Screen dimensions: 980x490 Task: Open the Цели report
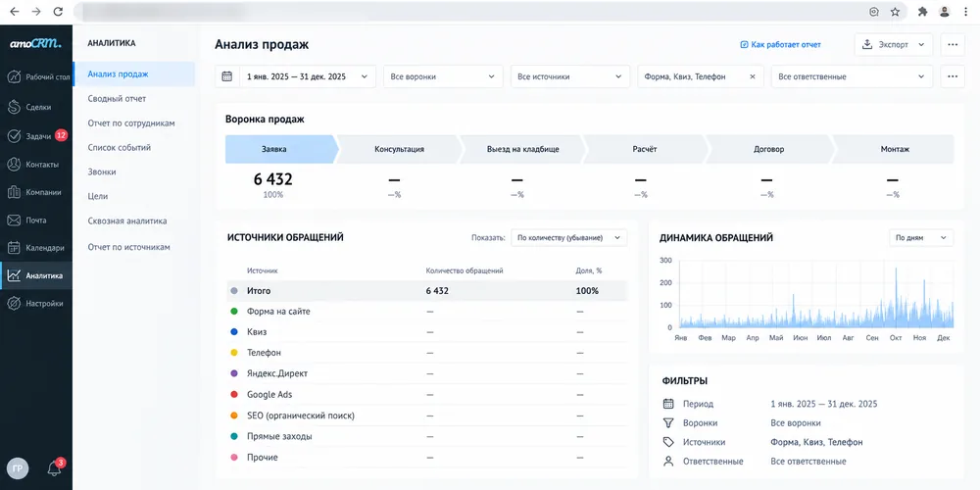coord(98,196)
